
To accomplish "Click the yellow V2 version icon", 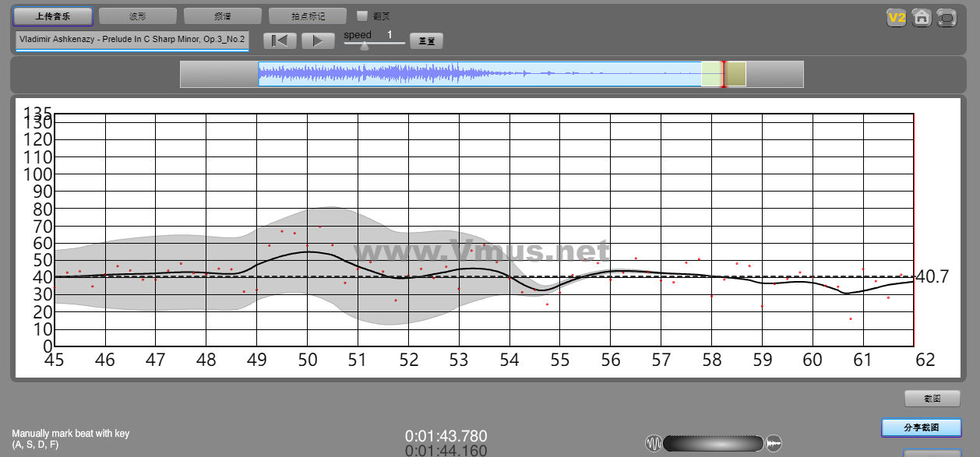I will 897,17.
